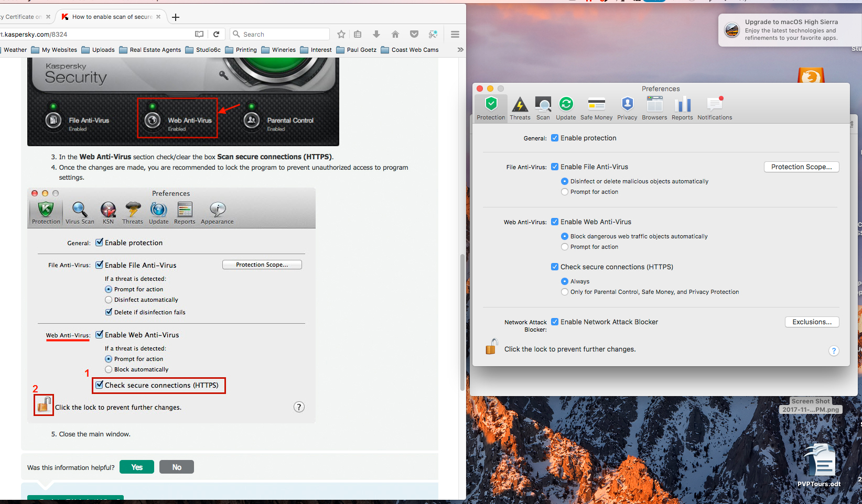Open the Pocket icon in Firefox toolbar
The height and width of the screenshot is (504, 862).
coord(414,34)
